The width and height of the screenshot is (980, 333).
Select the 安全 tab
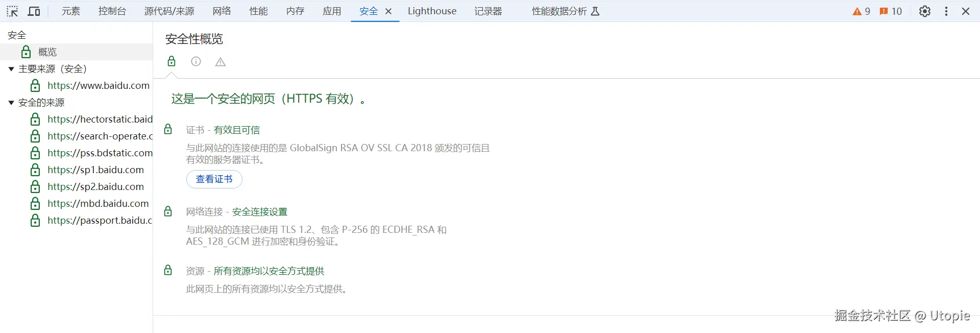pos(369,11)
